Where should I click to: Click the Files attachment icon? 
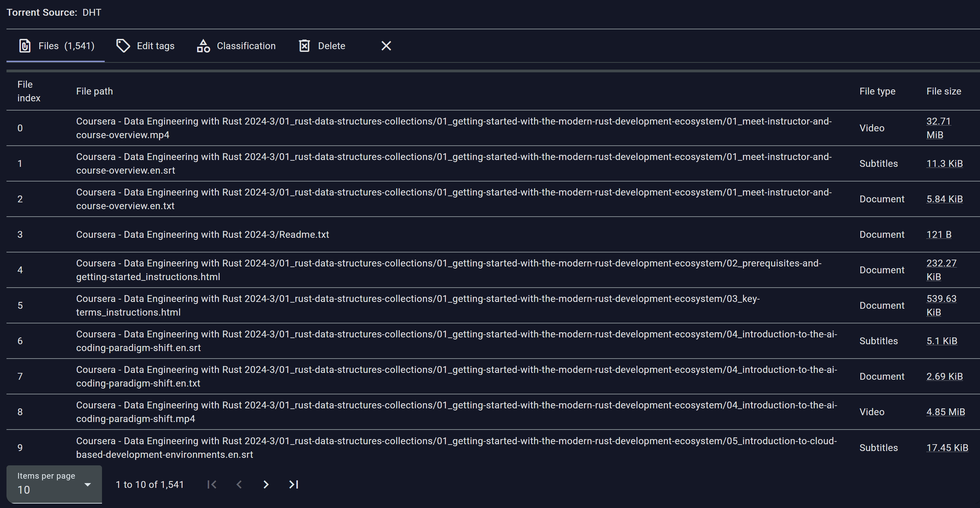[x=25, y=46]
